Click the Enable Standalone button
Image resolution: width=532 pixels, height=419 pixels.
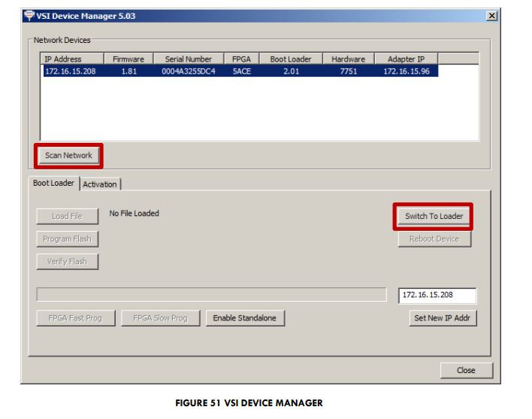pos(244,318)
